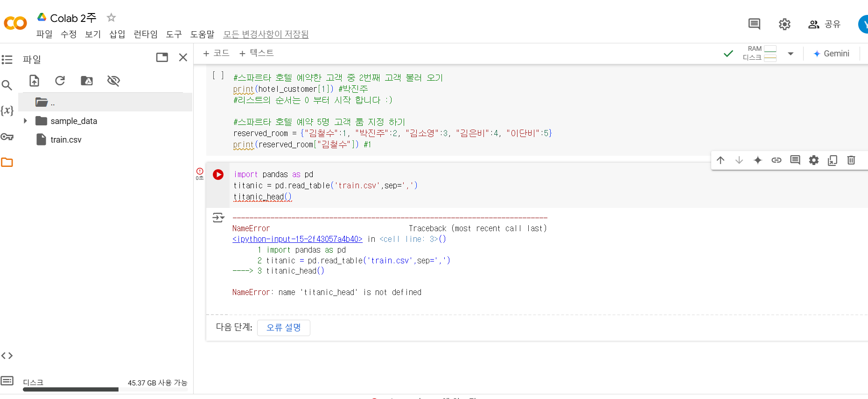Star the Colab 2주 notebook

tap(111, 18)
